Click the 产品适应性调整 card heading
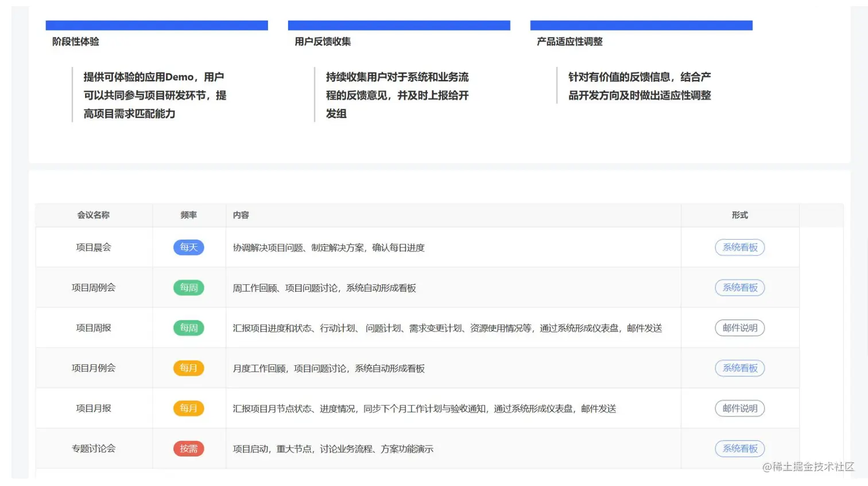868x486 pixels. tap(569, 41)
